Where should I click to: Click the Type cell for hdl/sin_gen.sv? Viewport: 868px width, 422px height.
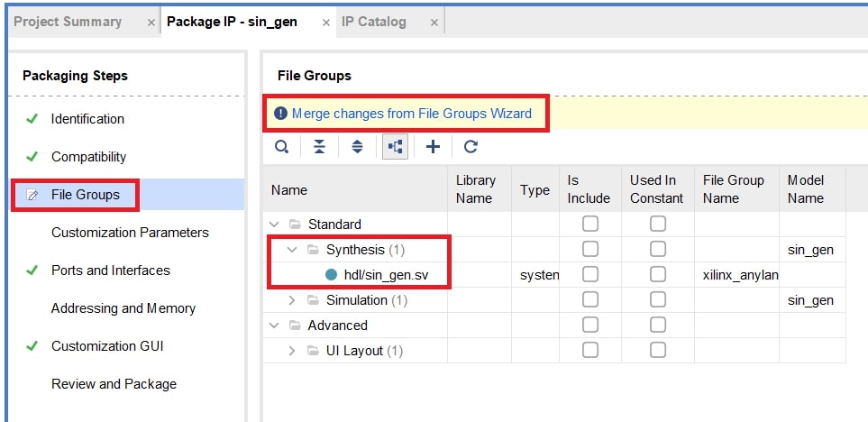pos(535,275)
